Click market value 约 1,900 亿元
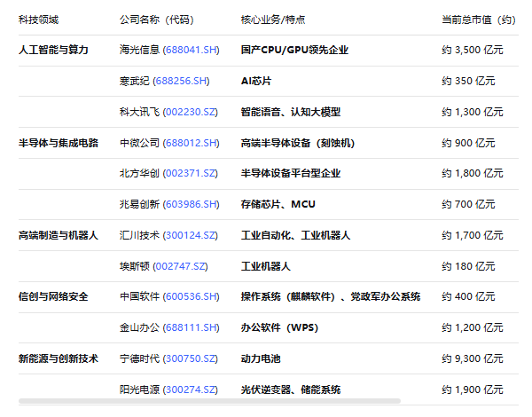The height and width of the screenshot is (417, 532). click(x=473, y=389)
